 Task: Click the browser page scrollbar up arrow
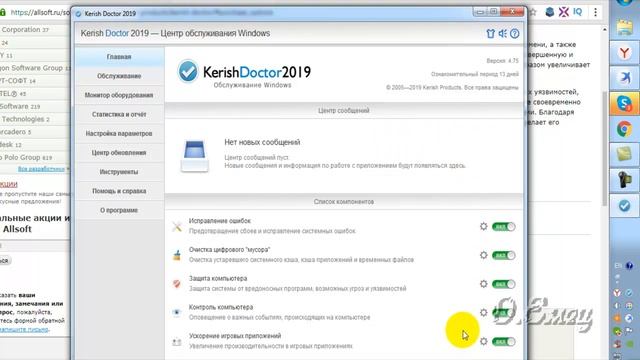tap(604, 30)
